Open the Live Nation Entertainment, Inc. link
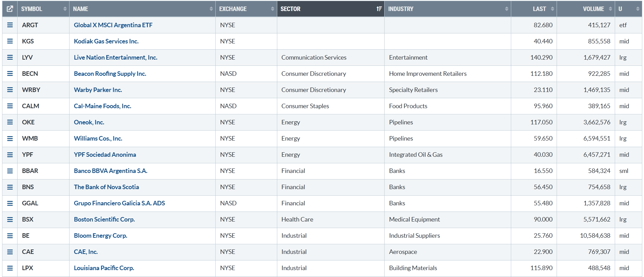 click(x=116, y=58)
